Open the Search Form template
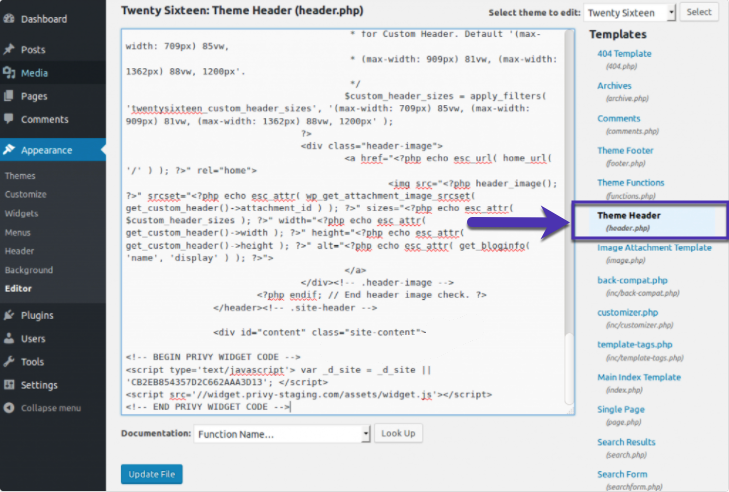729x492 pixels. click(x=622, y=474)
